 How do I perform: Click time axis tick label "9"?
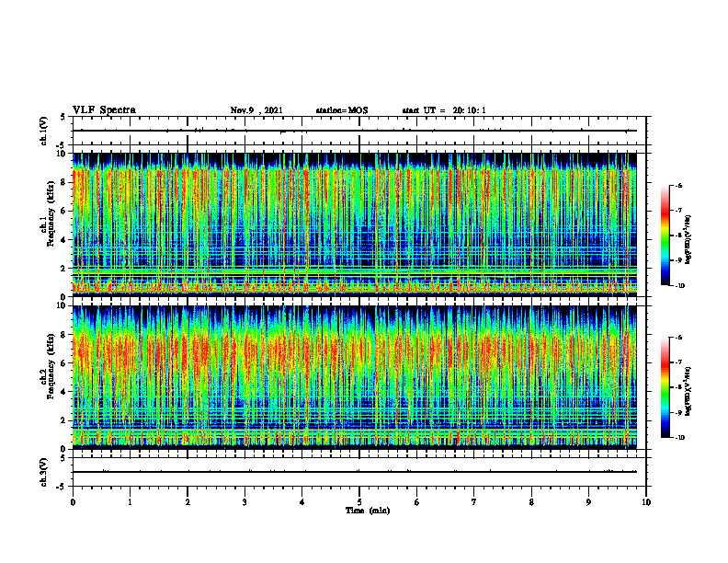588,502
